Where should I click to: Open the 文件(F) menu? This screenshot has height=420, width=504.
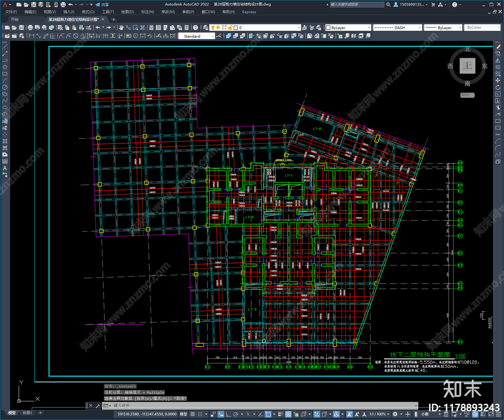[11, 12]
